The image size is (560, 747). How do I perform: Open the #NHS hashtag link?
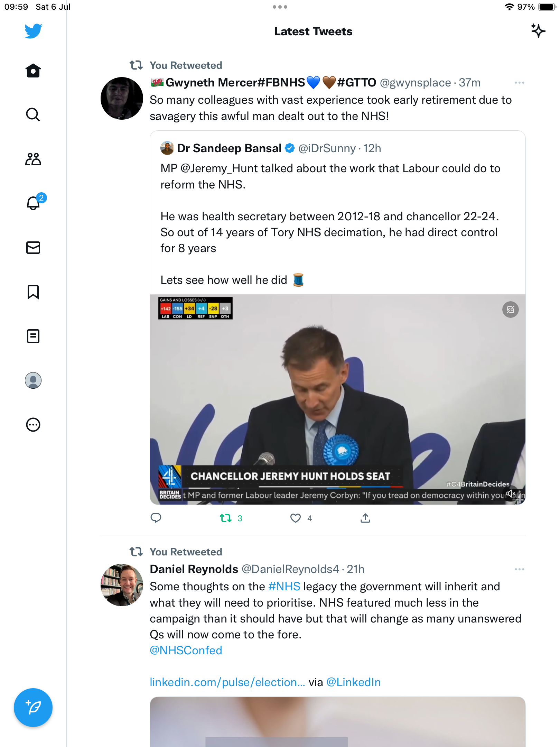click(284, 587)
